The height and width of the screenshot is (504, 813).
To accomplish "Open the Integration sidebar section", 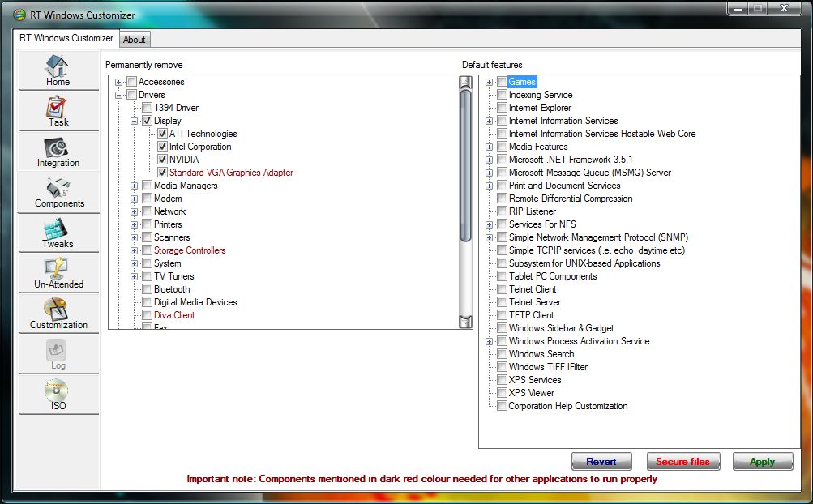I will [58, 152].
